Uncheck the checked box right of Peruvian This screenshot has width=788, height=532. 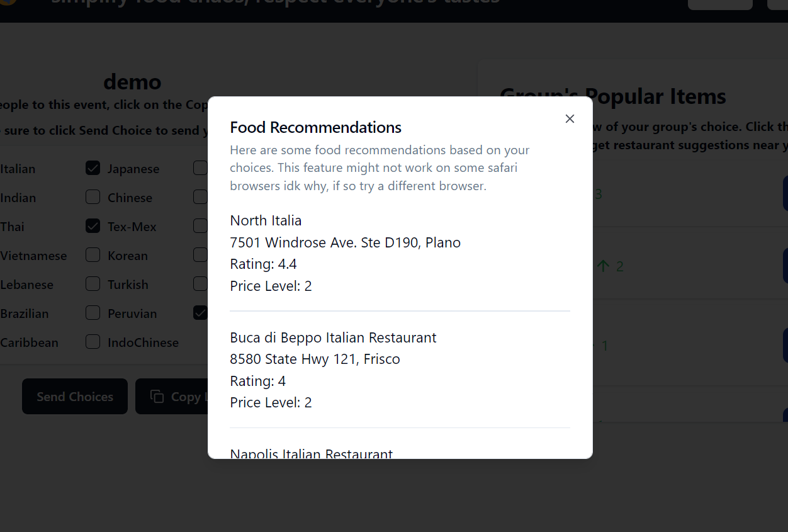pyautogui.click(x=201, y=313)
